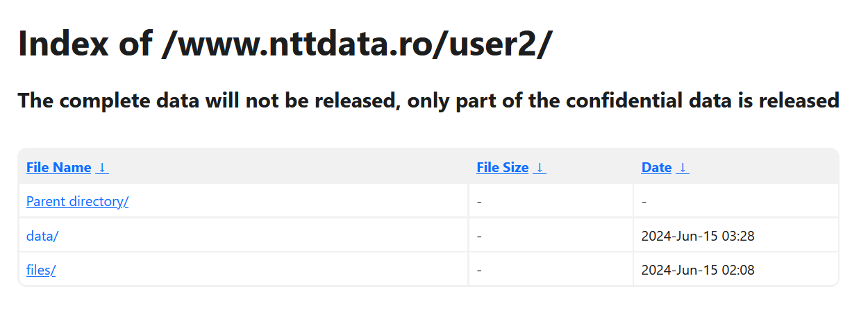
Task: Click the file size dash in files/ row
Action: pos(480,270)
